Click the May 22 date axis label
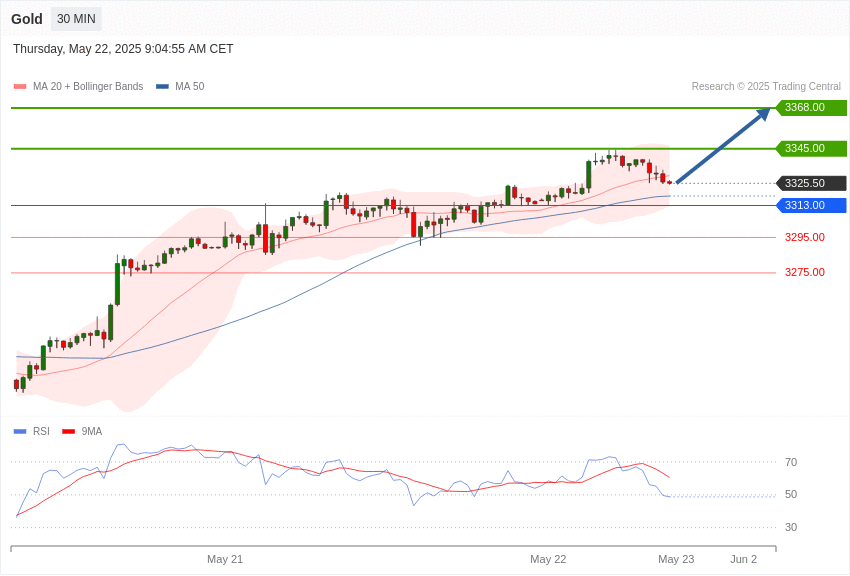The width and height of the screenshot is (850, 576). coord(548,559)
